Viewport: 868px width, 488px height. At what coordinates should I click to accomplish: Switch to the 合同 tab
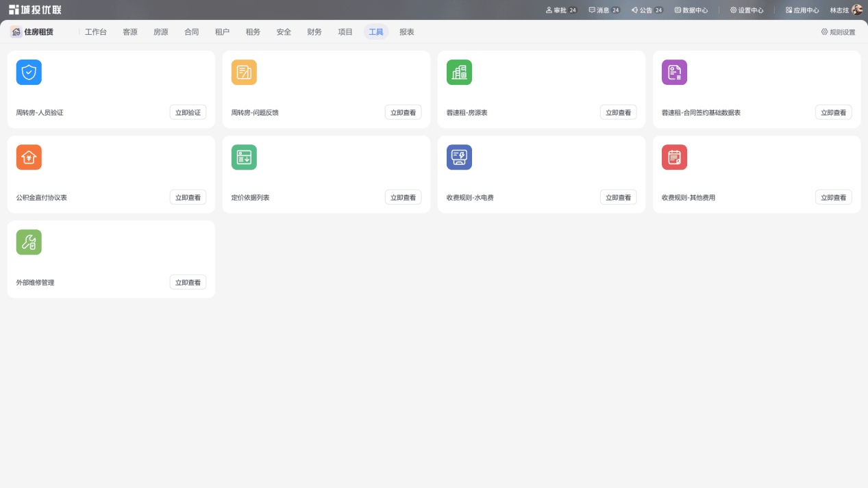192,32
